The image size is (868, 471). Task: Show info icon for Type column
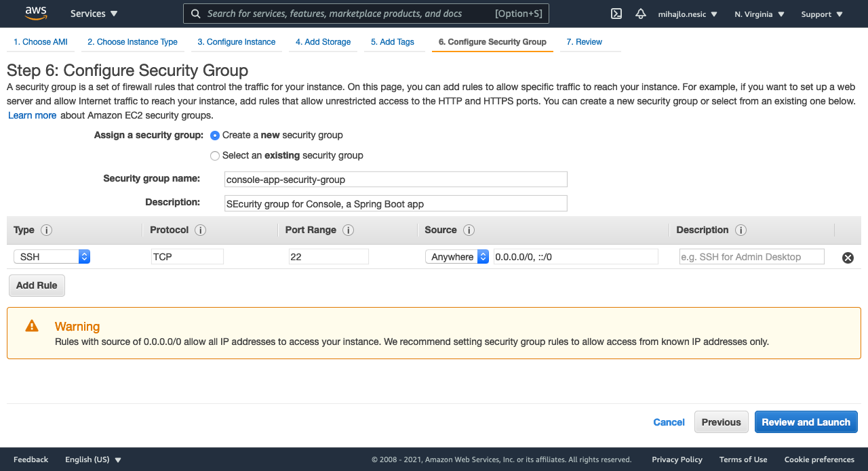click(46, 230)
